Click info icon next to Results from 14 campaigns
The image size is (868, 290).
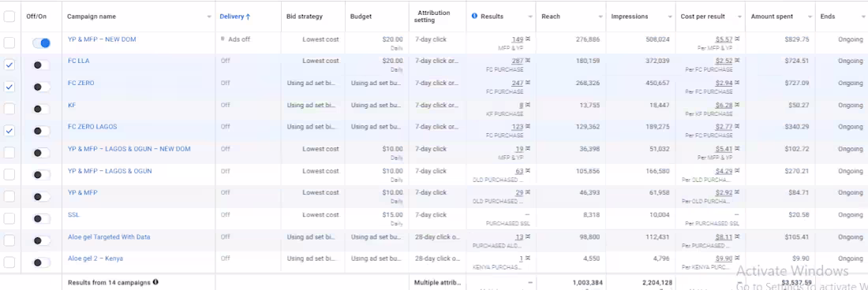[155, 282]
